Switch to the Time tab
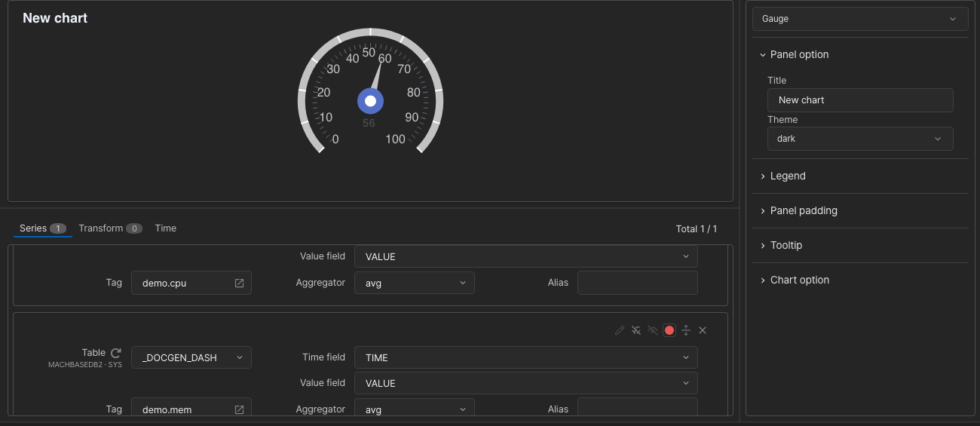980x426 pixels. [166, 228]
